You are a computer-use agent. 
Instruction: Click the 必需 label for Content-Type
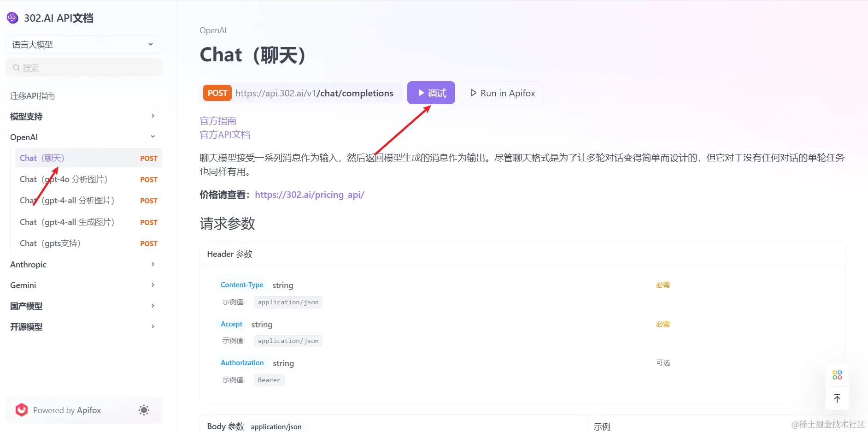(x=663, y=285)
